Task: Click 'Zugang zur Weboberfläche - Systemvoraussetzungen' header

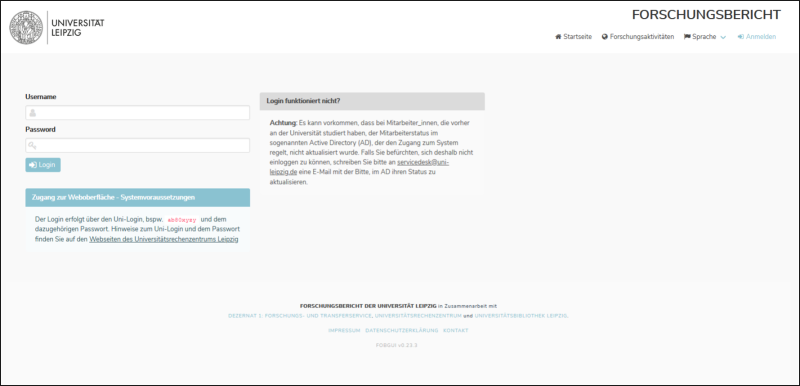Action: point(138,197)
